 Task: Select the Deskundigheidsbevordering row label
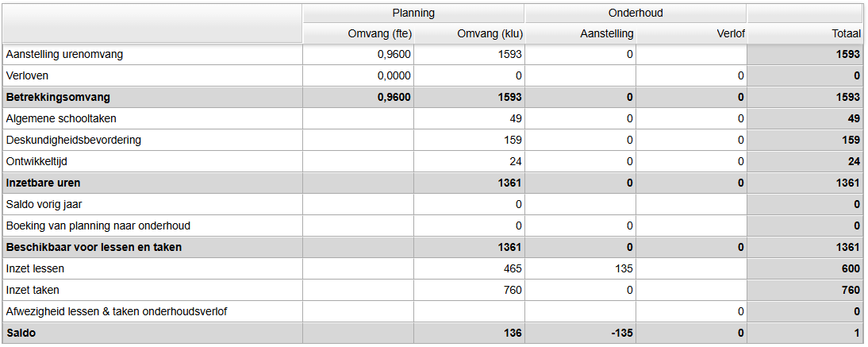click(73, 140)
